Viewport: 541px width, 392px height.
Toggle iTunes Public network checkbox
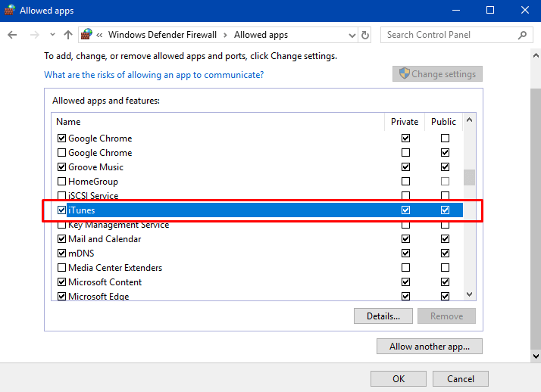tap(445, 210)
